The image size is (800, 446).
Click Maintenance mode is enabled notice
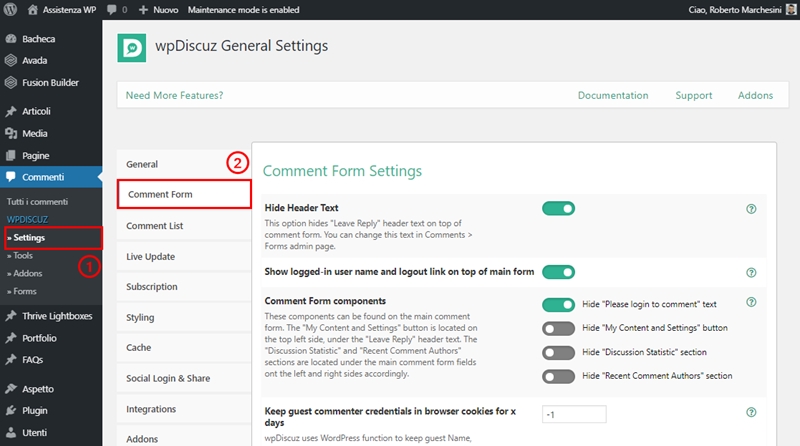pyautogui.click(x=243, y=10)
